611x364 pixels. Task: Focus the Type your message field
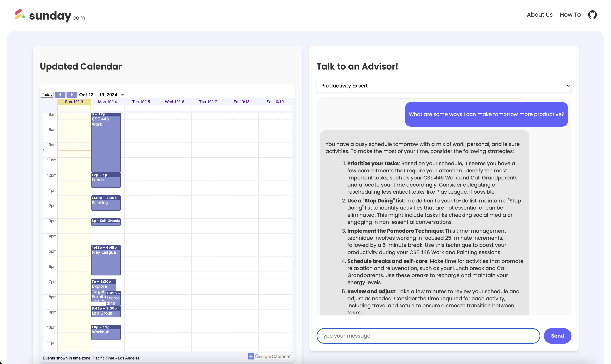click(x=428, y=336)
